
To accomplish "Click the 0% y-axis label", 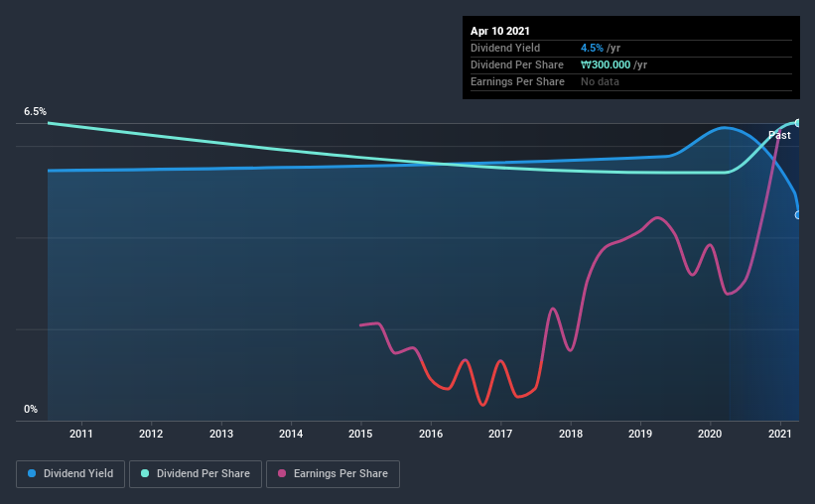I will point(31,410).
